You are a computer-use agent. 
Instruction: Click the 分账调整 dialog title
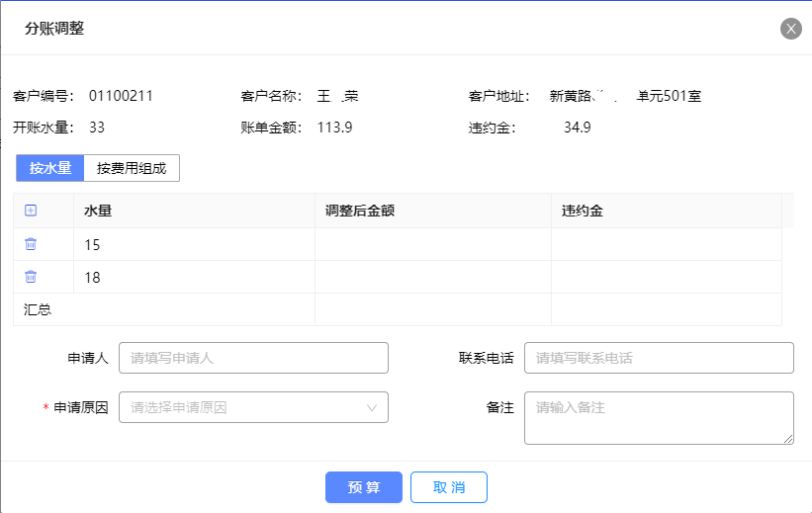coord(54,29)
